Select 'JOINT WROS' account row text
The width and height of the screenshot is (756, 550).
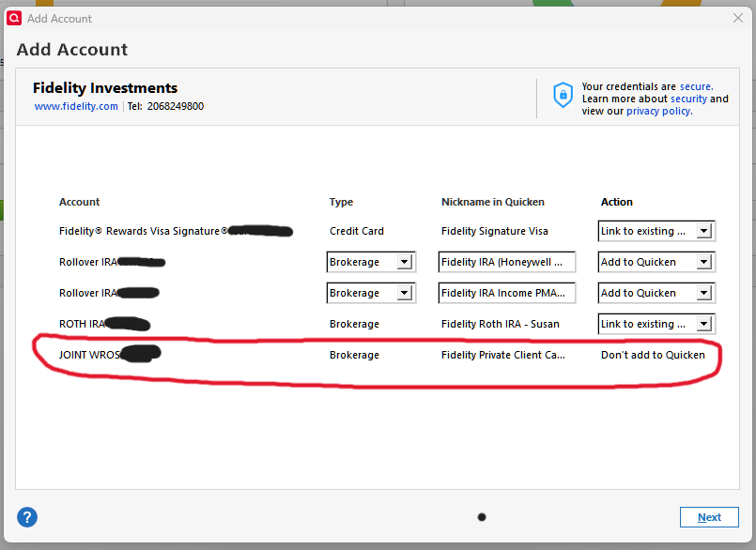(x=89, y=355)
